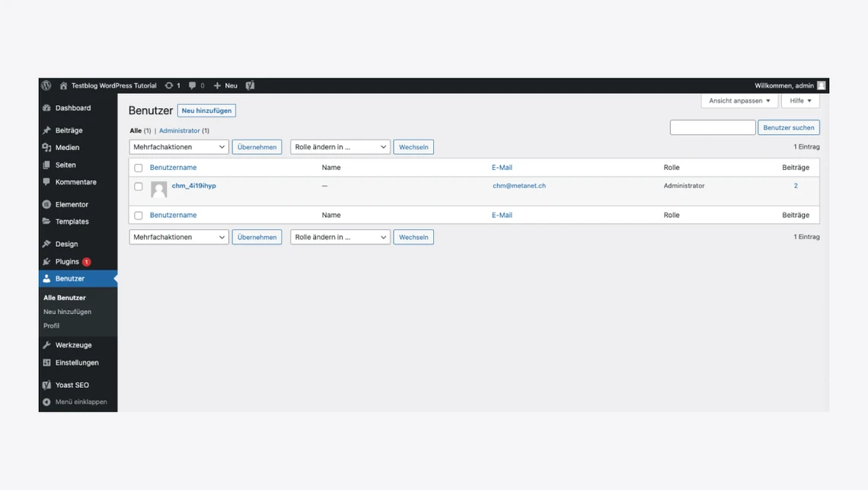Select the checkbox for user chm_4i19ihyp
This screenshot has height=490, width=868.
(139, 186)
